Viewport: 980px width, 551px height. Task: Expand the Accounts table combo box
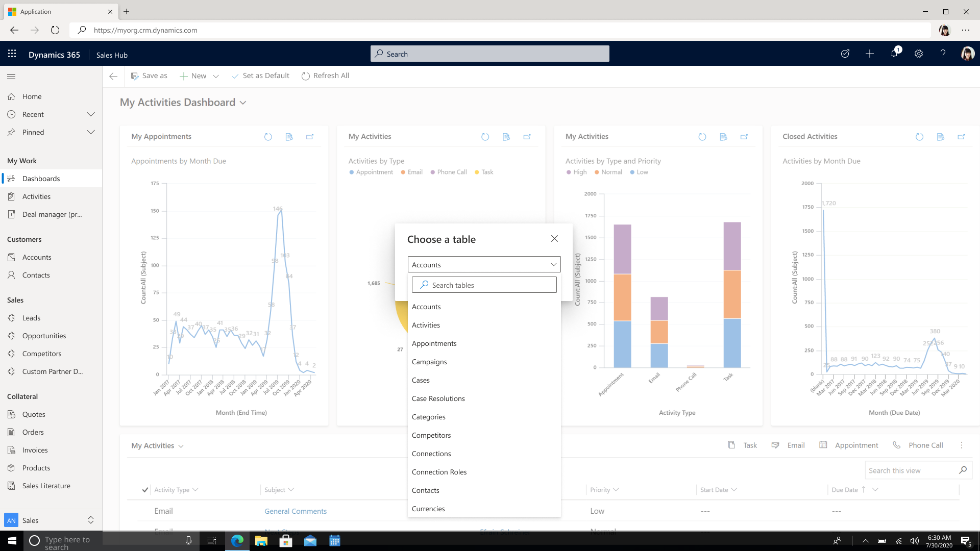pyautogui.click(x=484, y=265)
